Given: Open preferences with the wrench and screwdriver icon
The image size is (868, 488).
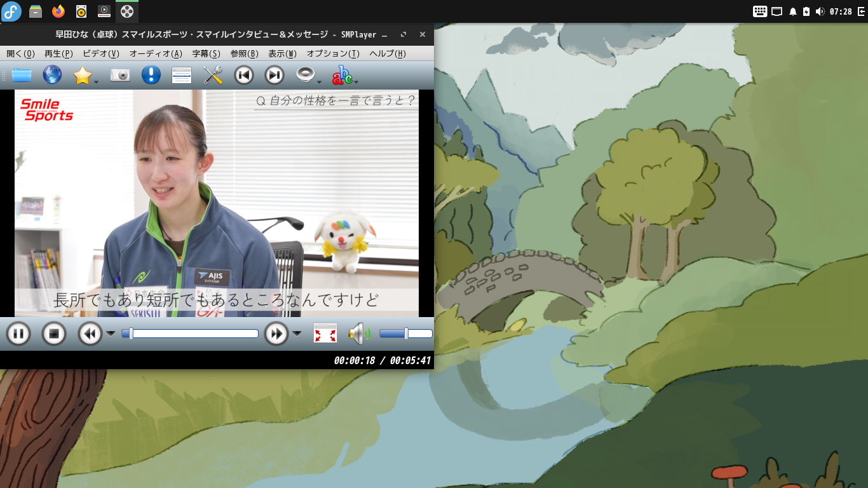Looking at the screenshot, I should [x=213, y=76].
